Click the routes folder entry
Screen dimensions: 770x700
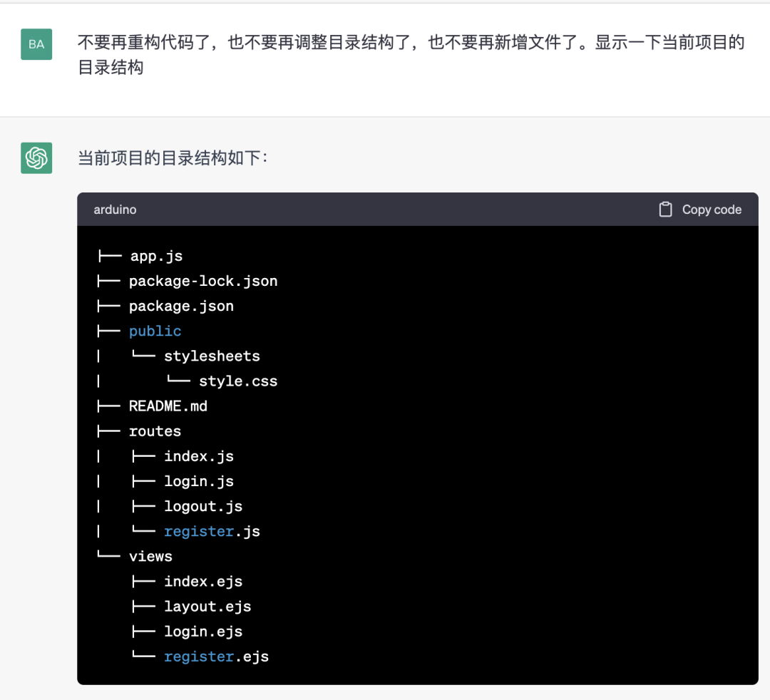click(x=155, y=431)
